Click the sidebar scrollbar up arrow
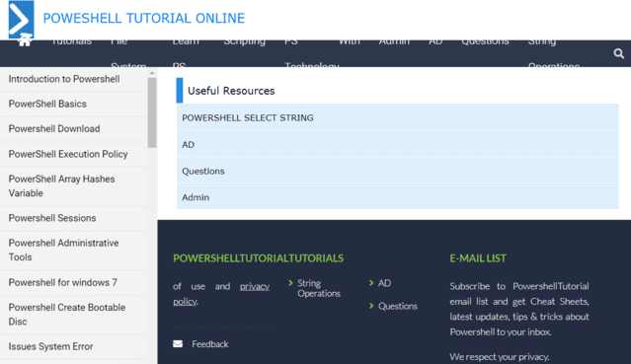 tap(152, 73)
